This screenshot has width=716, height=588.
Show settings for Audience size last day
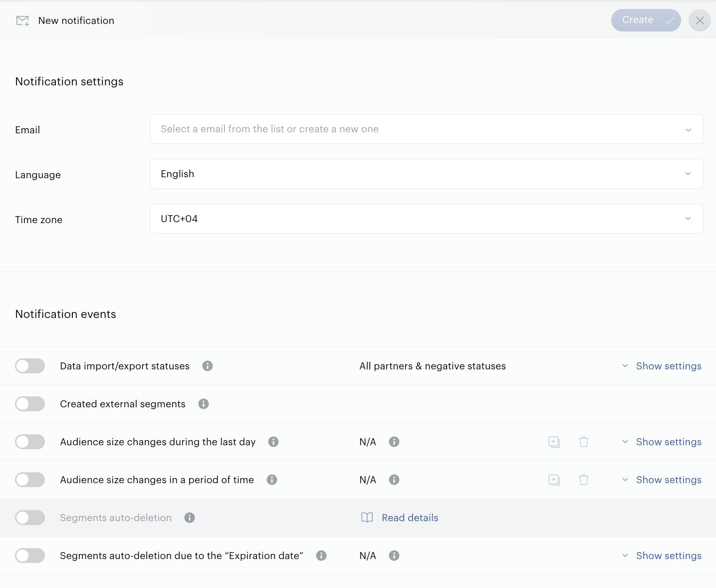[x=662, y=442]
